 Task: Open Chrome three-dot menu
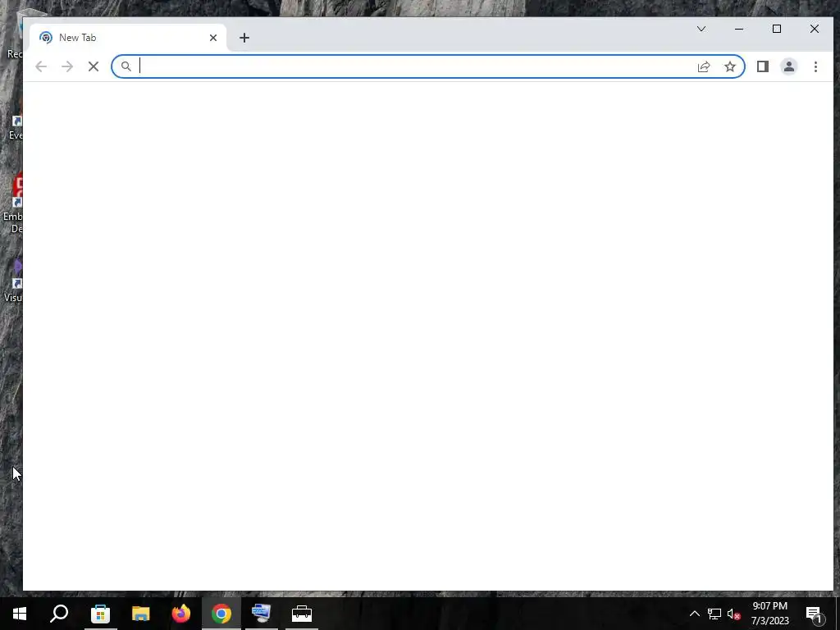click(x=815, y=66)
